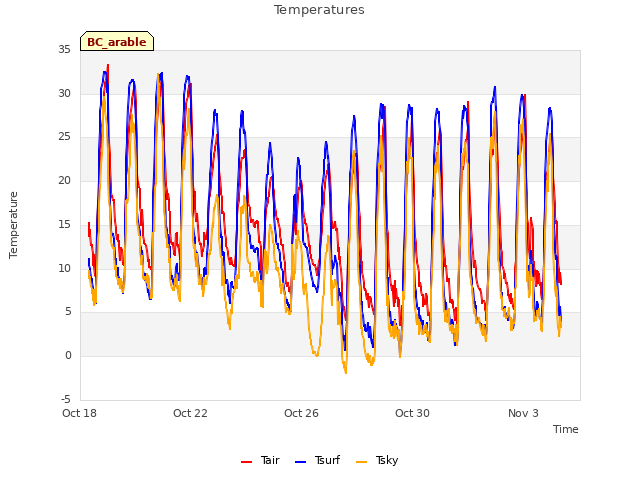
Task: Click the BC_arable annotation label
Action: (x=117, y=42)
